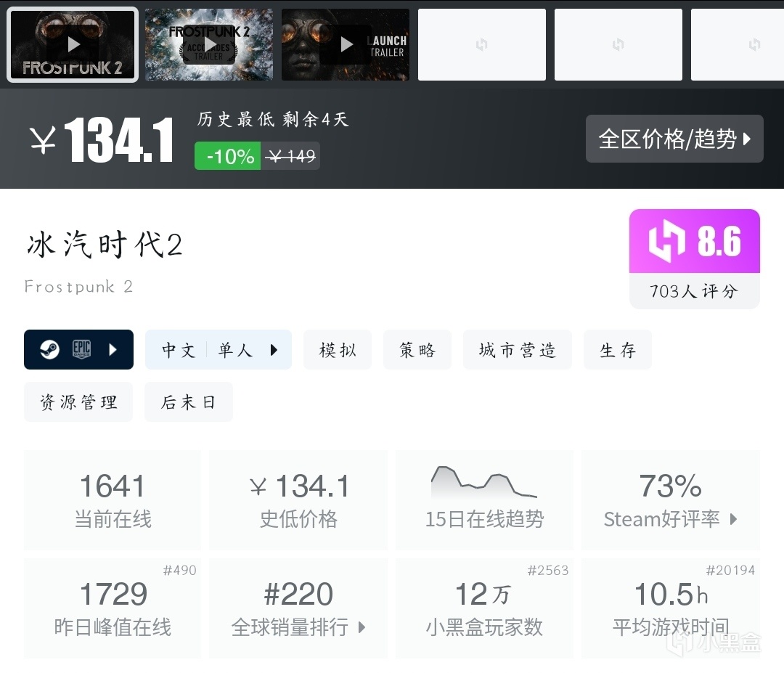Open the 73% Steam好评率 card
This screenshot has width=784, height=673.
(x=671, y=500)
